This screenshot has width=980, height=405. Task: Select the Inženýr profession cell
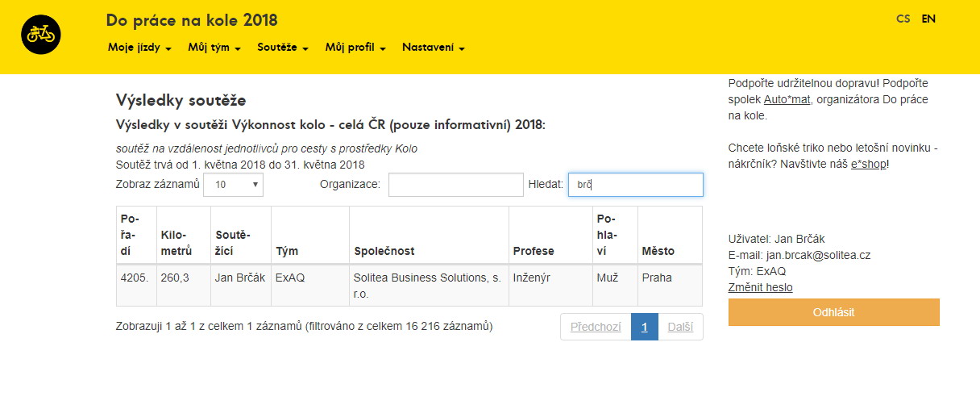pos(550,286)
